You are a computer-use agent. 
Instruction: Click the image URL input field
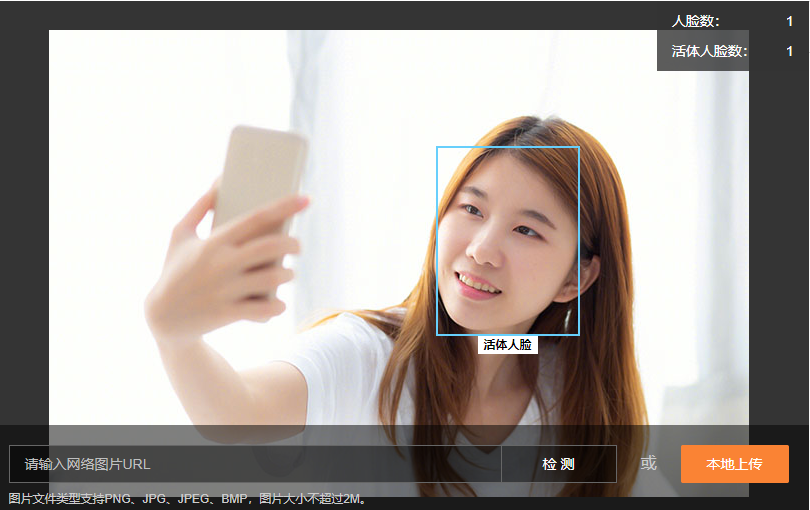pos(255,464)
